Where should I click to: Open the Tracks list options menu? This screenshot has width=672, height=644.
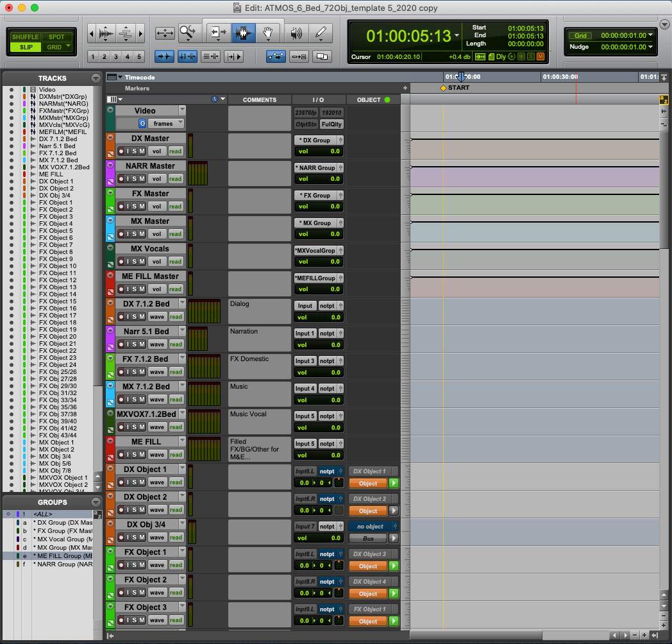tap(96, 78)
